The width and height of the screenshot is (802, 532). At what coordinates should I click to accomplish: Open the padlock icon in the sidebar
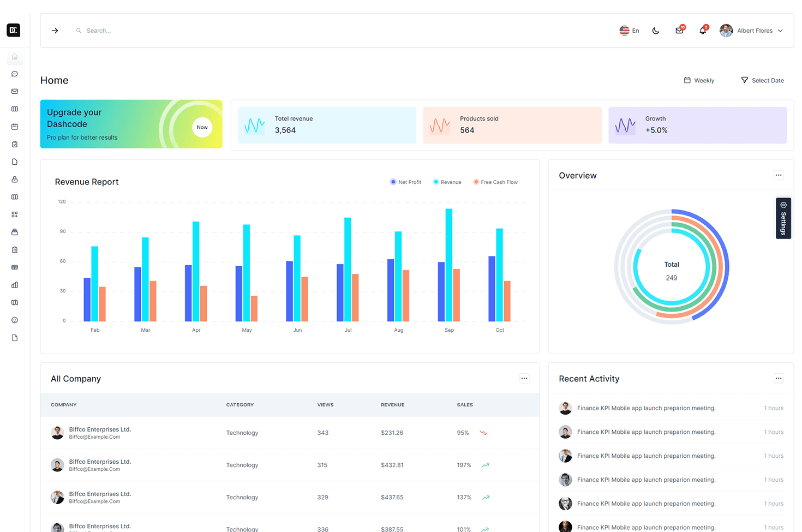click(x=15, y=180)
